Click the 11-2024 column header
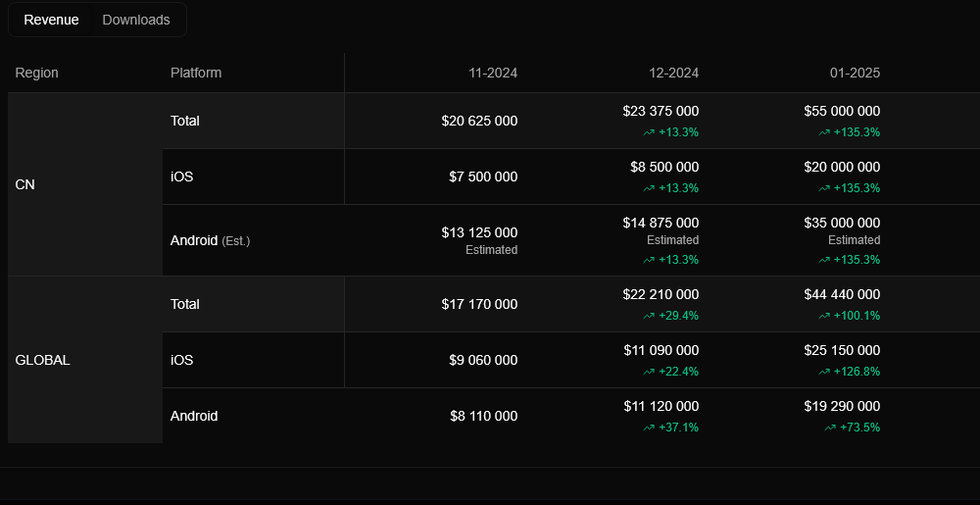This screenshot has height=505, width=980. 493,73
